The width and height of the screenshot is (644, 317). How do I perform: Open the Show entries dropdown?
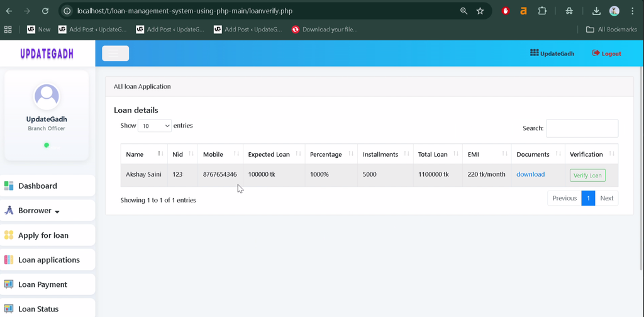coord(155,126)
